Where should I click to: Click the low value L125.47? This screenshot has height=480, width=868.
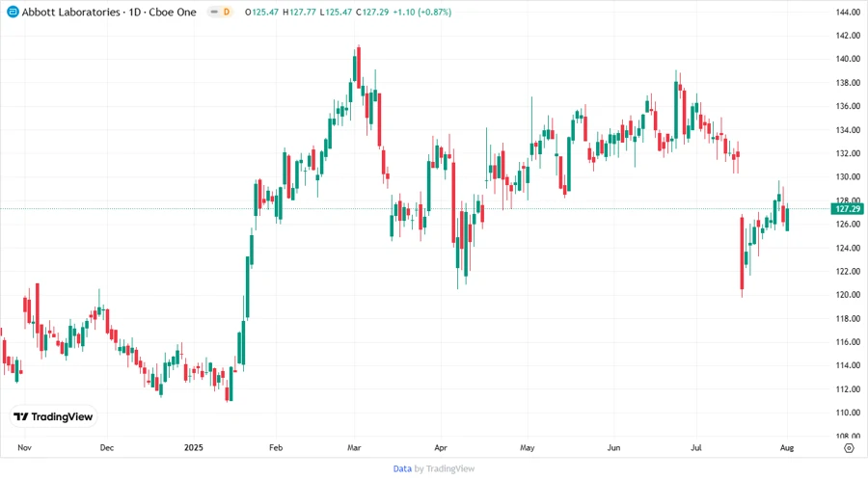point(336,12)
